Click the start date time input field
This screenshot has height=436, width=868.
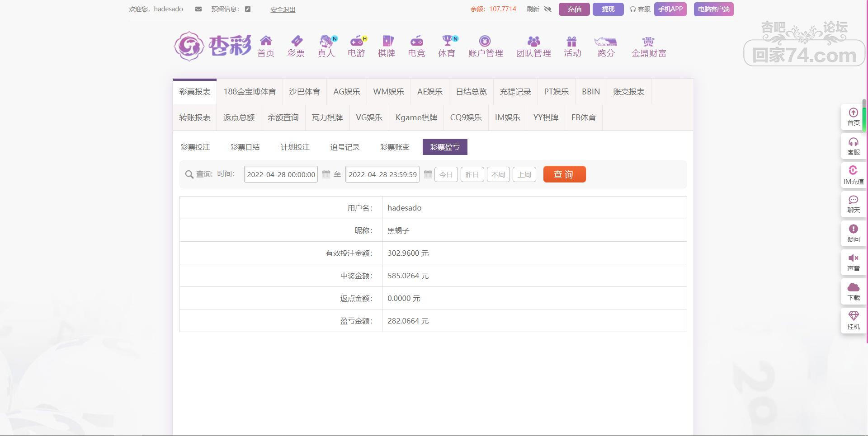[281, 174]
